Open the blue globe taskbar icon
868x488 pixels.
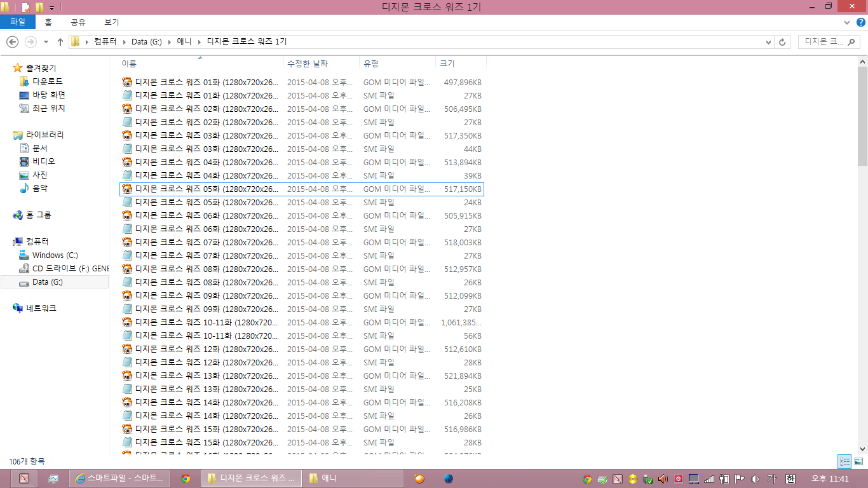[449, 478]
